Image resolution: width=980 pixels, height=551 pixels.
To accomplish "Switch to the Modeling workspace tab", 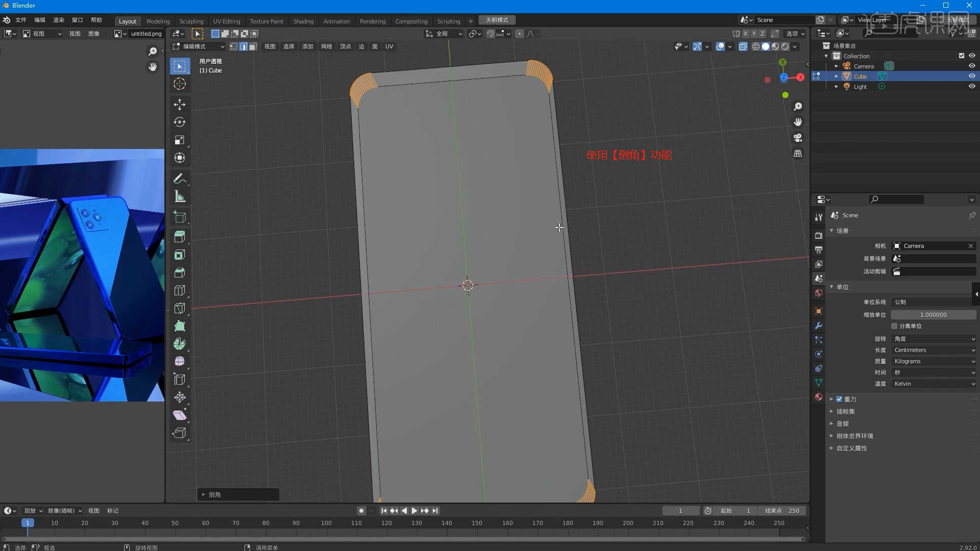I will [x=158, y=21].
